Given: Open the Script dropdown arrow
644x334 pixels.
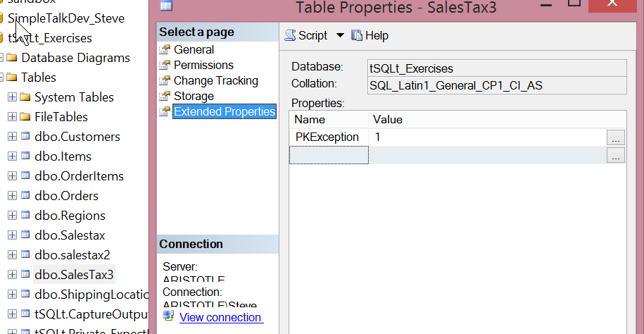Looking at the screenshot, I should point(340,35).
